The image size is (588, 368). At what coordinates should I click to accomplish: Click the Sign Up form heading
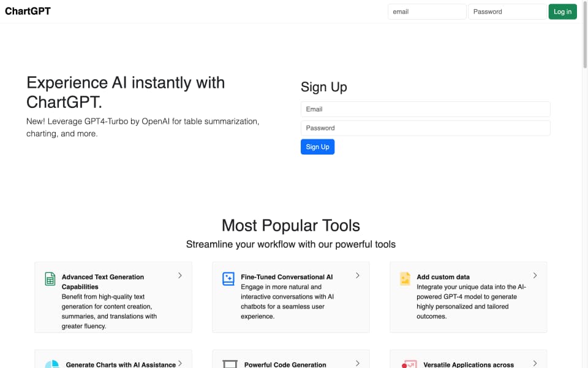coord(323,87)
